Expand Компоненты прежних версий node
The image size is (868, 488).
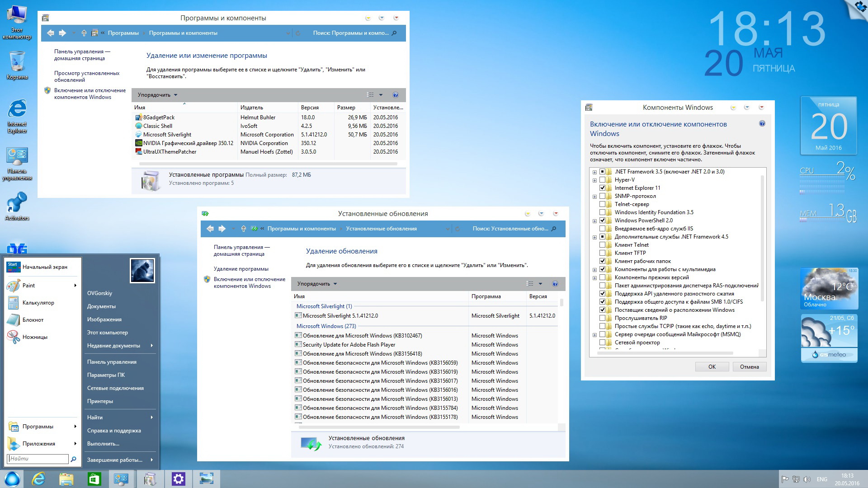click(x=594, y=278)
